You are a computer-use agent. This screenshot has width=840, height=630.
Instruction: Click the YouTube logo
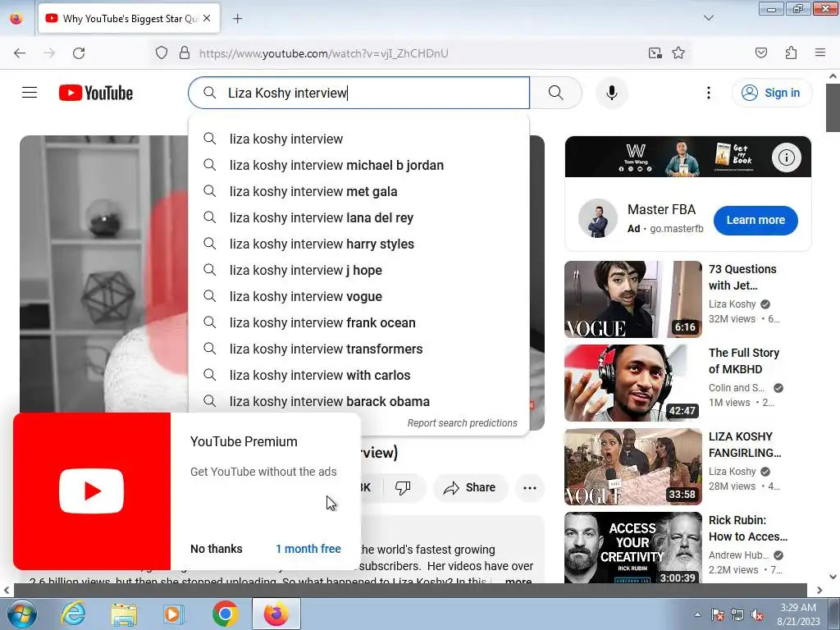point(96,93)
